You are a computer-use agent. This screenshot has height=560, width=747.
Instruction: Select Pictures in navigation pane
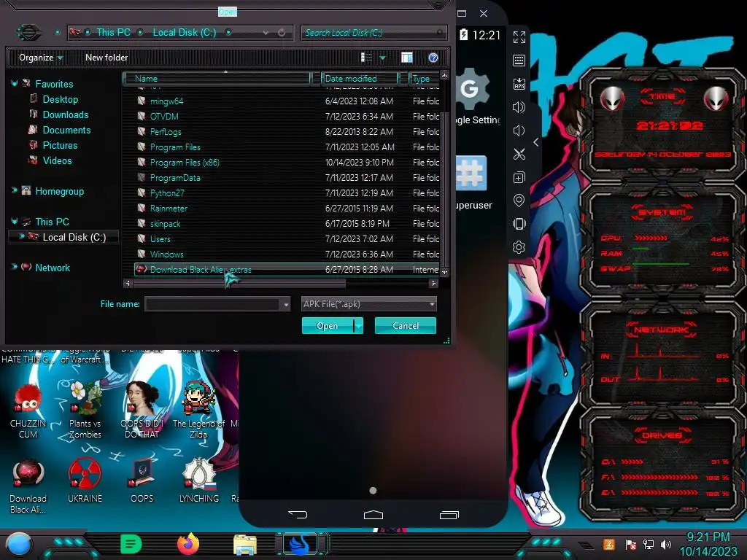[60, 145]
